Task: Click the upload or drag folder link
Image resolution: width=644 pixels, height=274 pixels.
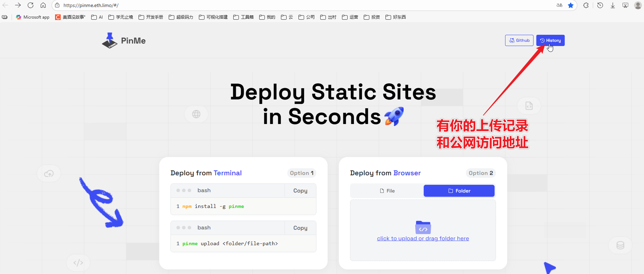Action: (x=423, y=239)
